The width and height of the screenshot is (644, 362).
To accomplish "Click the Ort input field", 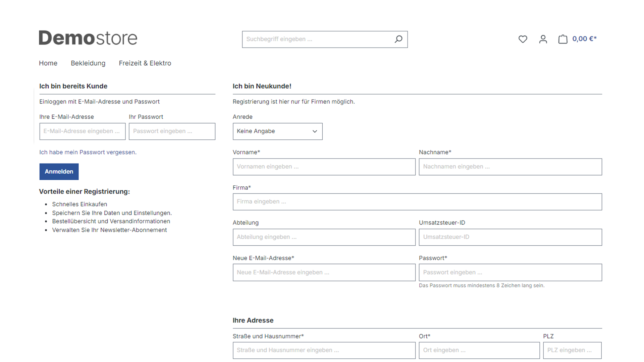I will [x=479, y=350].
